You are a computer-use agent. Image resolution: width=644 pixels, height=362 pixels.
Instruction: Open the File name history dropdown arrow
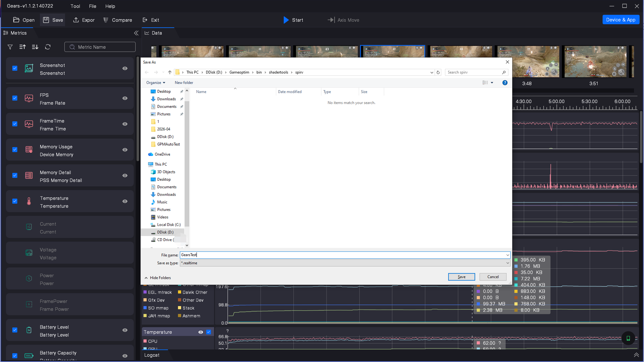coord(507,255)
